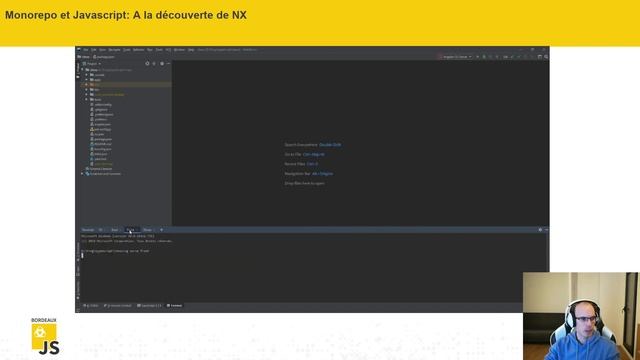640x360 pixels.
Task: Select External Libraries in project tree
Action: [x=100, y=169]
